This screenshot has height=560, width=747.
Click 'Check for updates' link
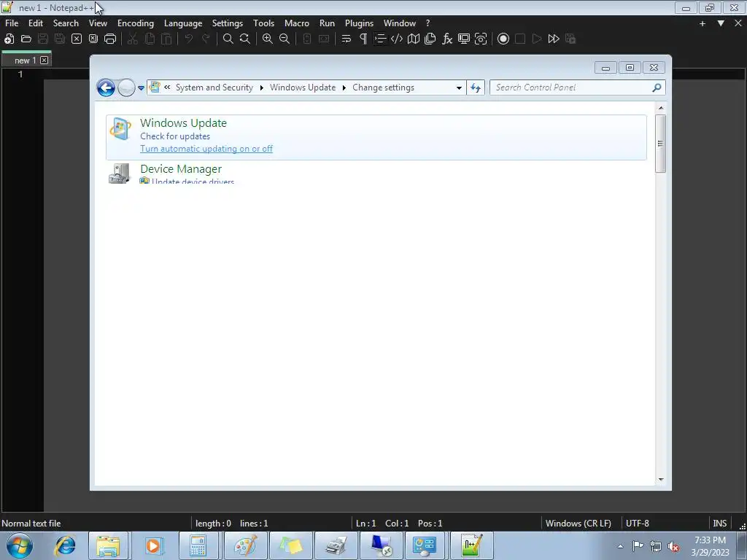[175, 136]
